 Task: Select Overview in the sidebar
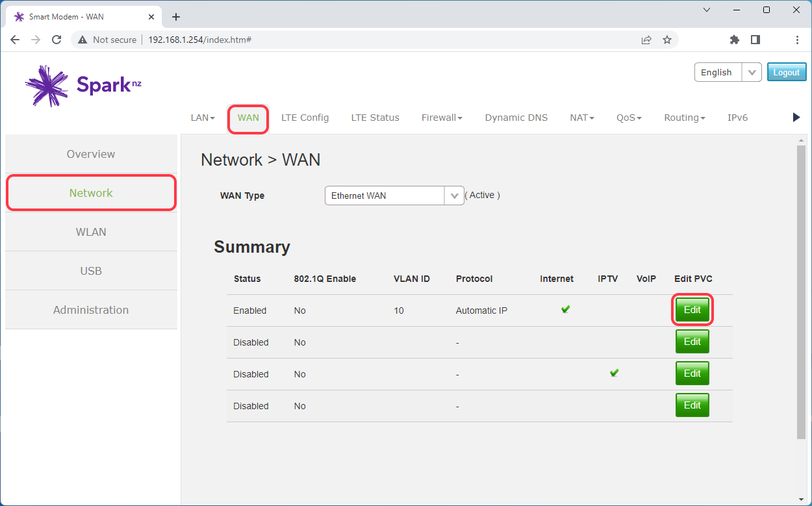(91, 154)
